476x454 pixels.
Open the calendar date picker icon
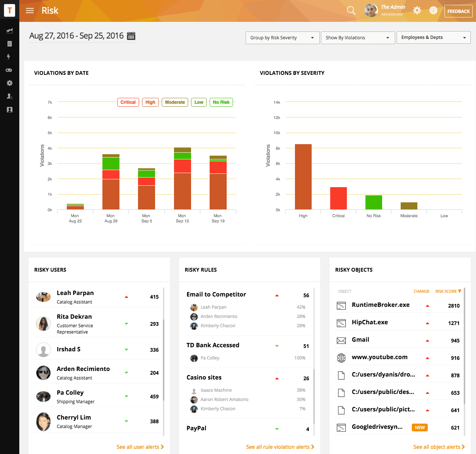point(131,36)
